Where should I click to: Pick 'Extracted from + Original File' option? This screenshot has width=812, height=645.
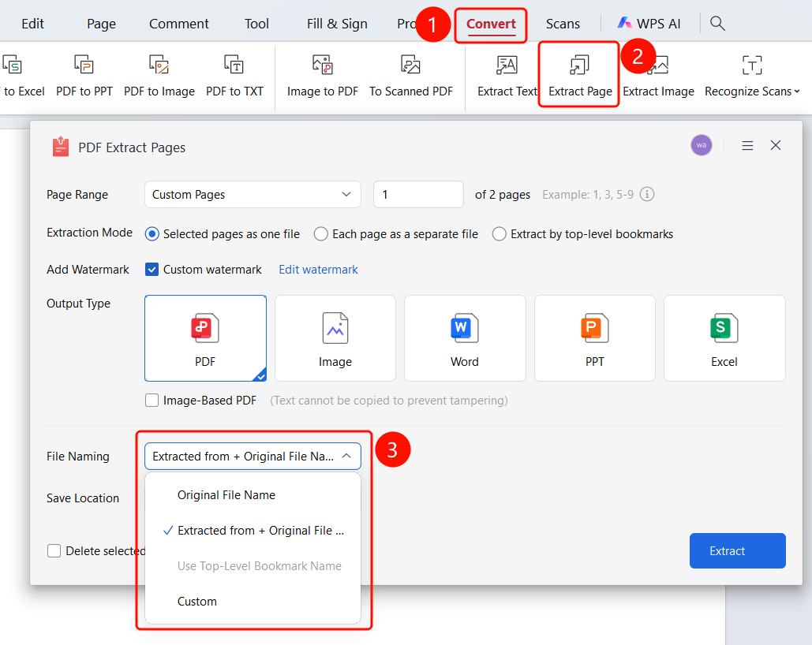253,531
